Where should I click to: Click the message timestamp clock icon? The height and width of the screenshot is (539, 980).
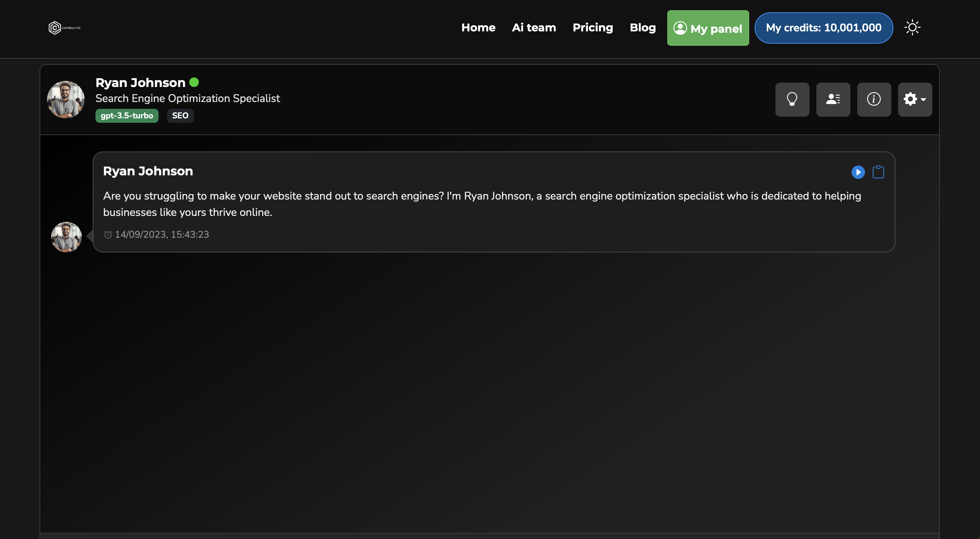pyautogui.click(x=108, y=235)
